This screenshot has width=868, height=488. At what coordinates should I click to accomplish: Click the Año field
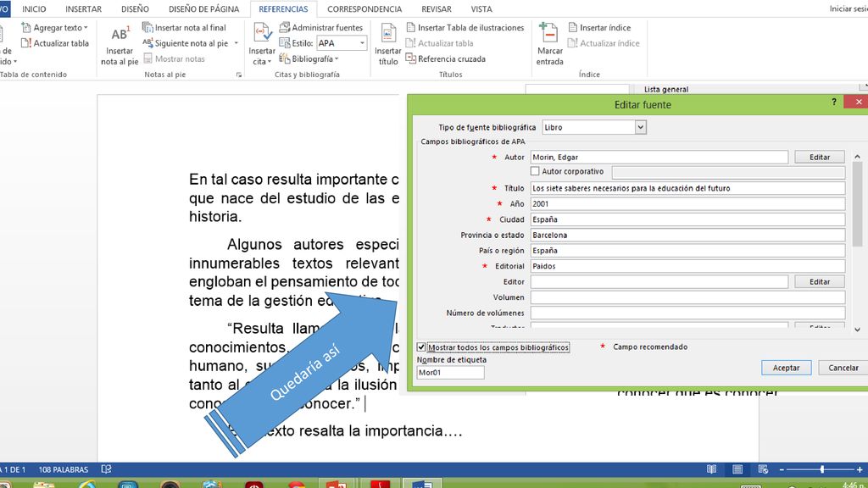(x=687, y=203)
